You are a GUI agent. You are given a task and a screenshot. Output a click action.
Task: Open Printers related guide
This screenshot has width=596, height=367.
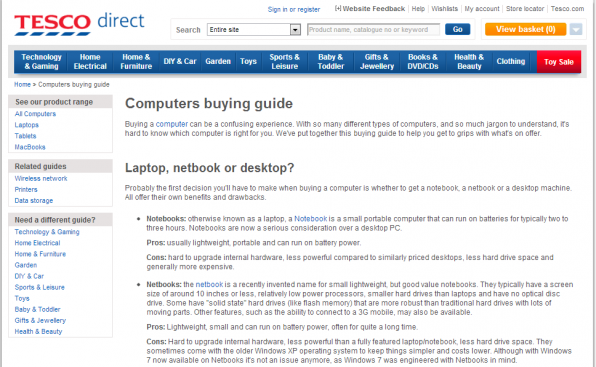coord(26,189)
